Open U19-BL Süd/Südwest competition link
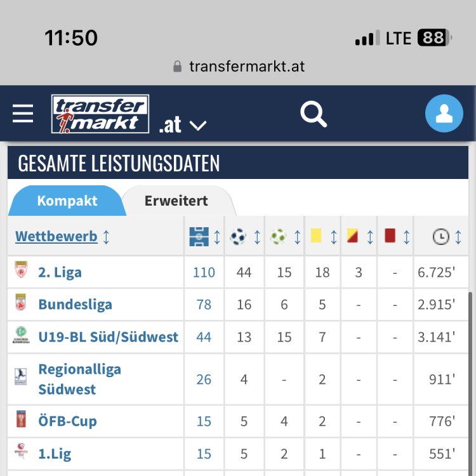Image resolution: width=476 pixels, height=476 pixels. point(108,336)
